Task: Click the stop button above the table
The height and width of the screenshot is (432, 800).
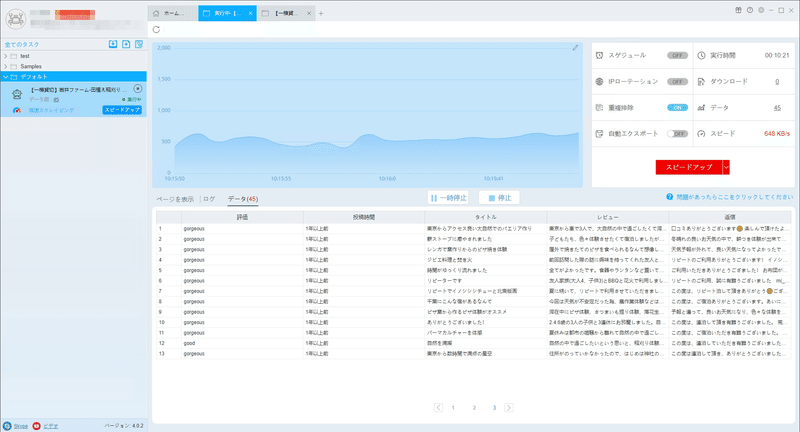Action: (x=499, y=198)
